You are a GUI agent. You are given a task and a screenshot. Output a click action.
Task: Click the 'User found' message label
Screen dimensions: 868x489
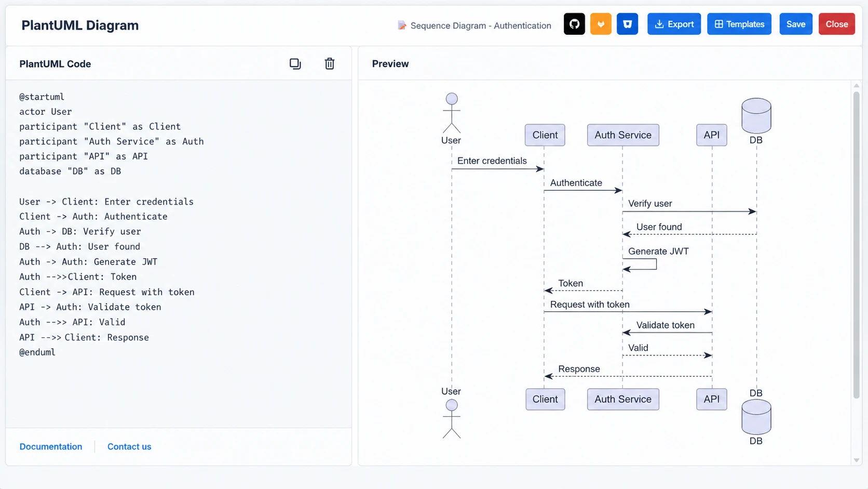(x=659, y=227)
